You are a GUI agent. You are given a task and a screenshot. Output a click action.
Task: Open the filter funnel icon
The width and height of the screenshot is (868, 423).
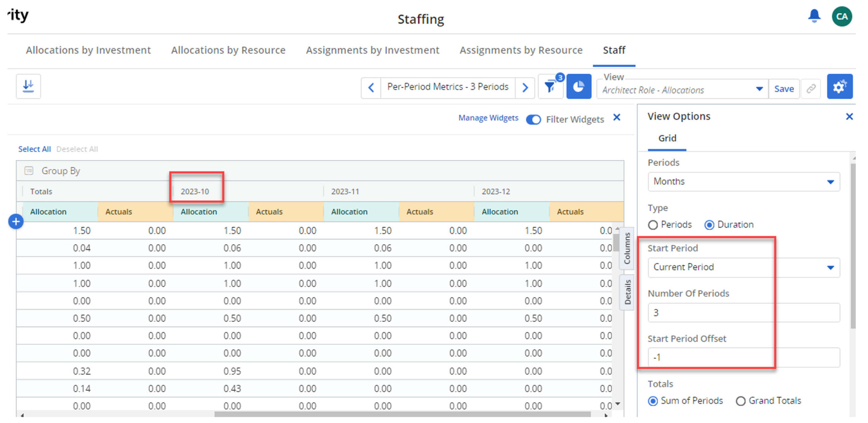click(x=551, y=87)
